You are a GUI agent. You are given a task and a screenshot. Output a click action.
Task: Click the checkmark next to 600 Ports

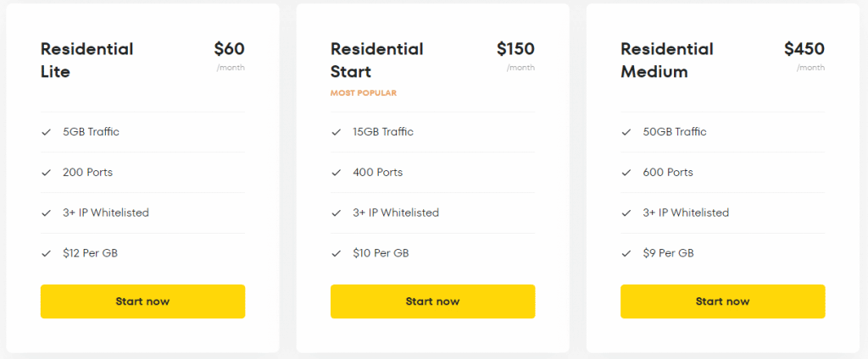[626, 173]
